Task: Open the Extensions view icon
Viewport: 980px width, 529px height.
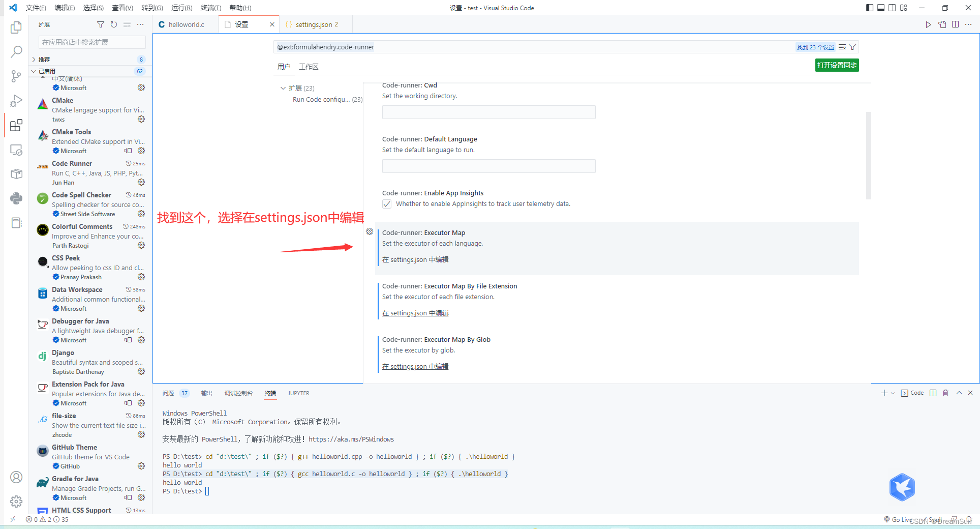Action: (16, 125)
